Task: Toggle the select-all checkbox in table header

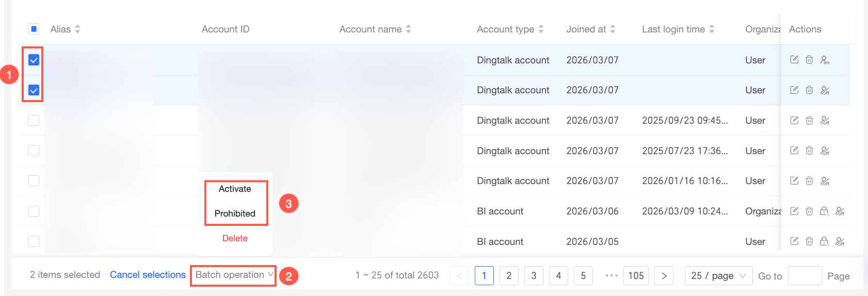Action: click(x=34, y=29)
